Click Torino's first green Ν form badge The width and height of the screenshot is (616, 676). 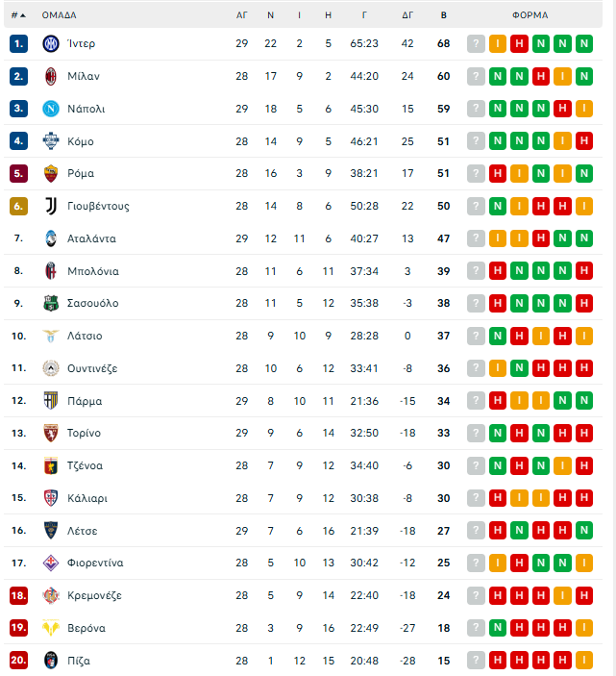[x=498, y=433]
